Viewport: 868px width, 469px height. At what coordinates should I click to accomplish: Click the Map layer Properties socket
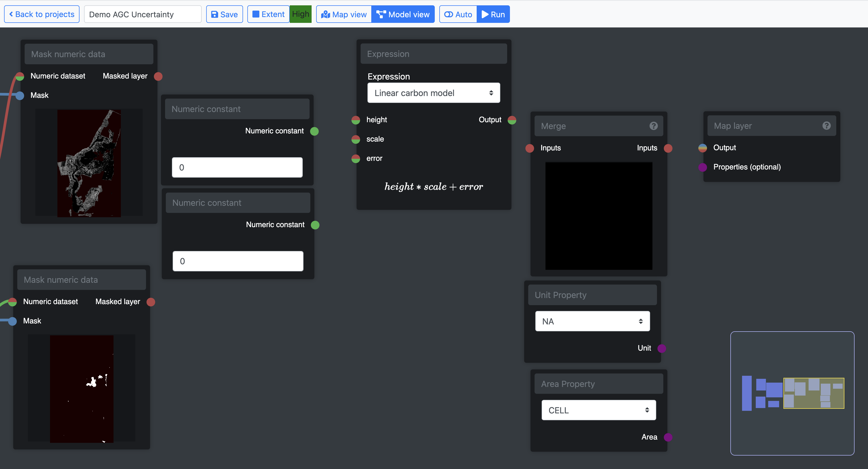click(x=703, y=167)
